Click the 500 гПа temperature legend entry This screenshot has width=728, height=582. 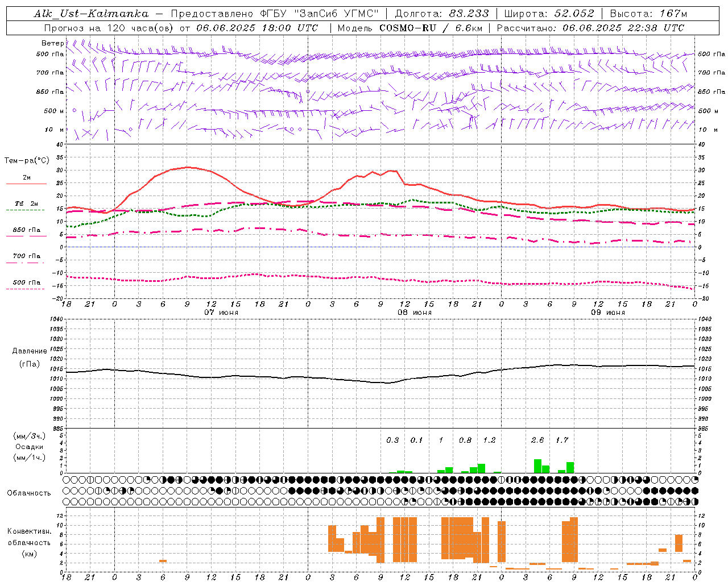(27, 282)
